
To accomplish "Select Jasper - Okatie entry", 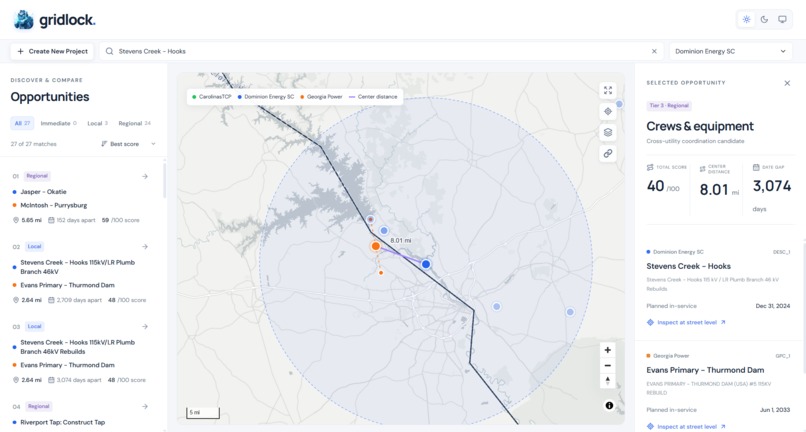I will [43, 192].
